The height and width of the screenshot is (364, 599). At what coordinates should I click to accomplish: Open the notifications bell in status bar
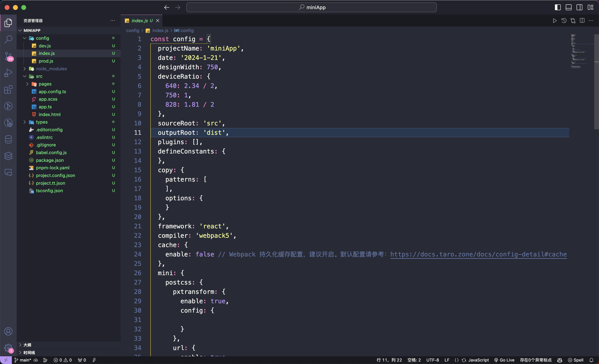pyautogui.click(x=592, y=360)
